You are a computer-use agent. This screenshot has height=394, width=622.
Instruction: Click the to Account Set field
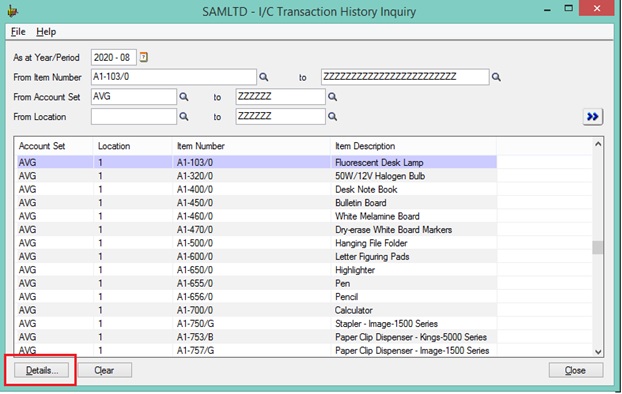tap(280, 96)
